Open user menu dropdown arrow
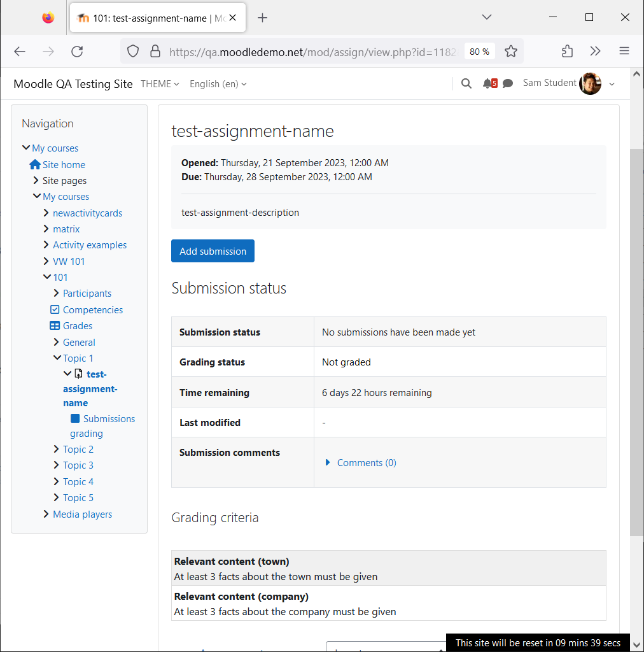Image resolution: width=644 pixels, height=652 pixels. click(612, 84)
